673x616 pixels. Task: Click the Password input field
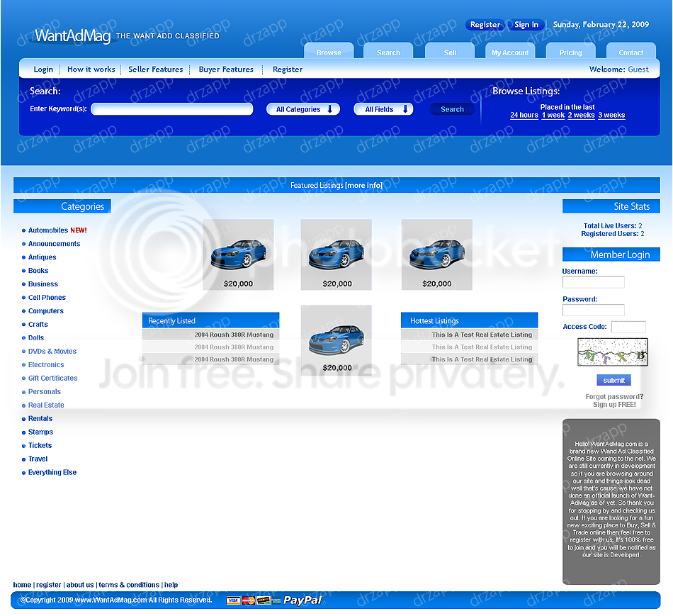(x=593, y=310)
